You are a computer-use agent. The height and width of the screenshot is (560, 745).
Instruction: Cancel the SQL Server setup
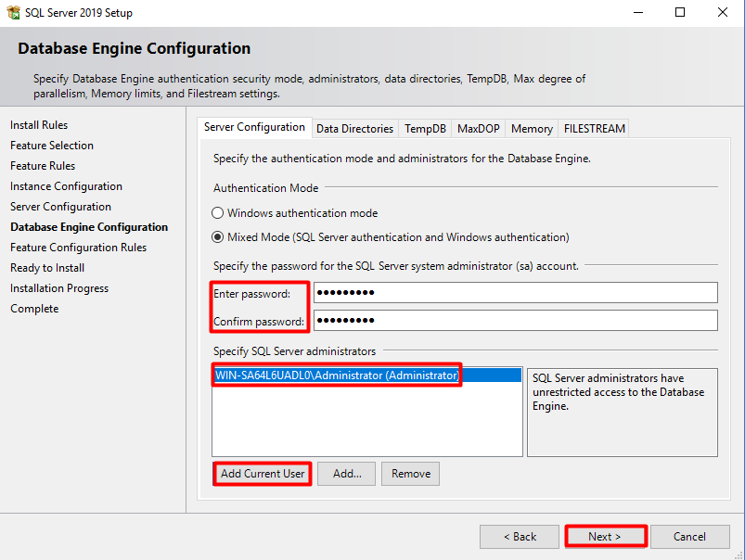click(x=689, y=537)
